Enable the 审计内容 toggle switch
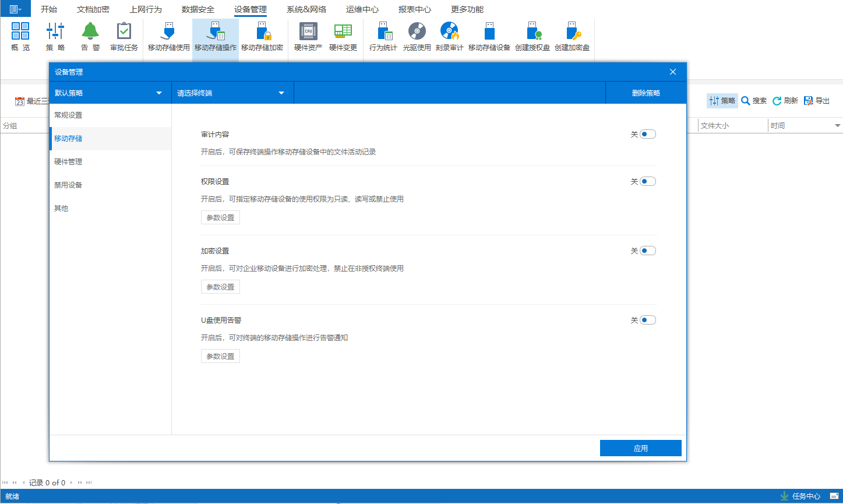843x504 pixels. pyautogui.click(x=647, y=135)
